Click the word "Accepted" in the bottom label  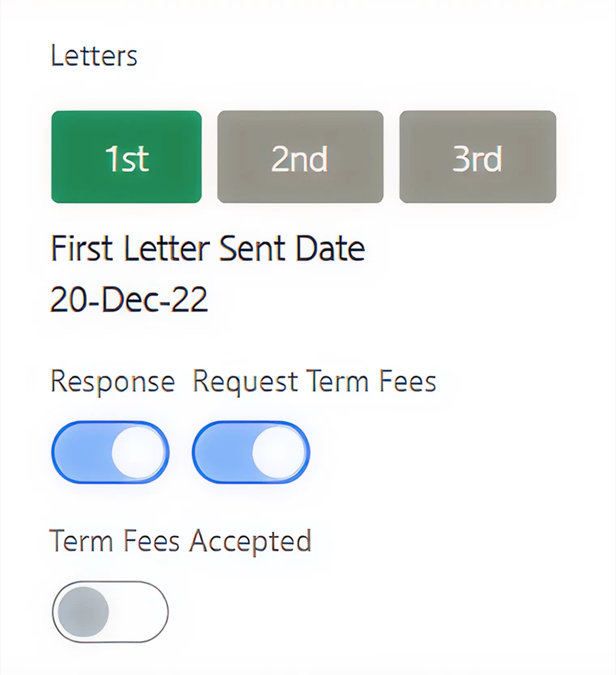point(250,541)
